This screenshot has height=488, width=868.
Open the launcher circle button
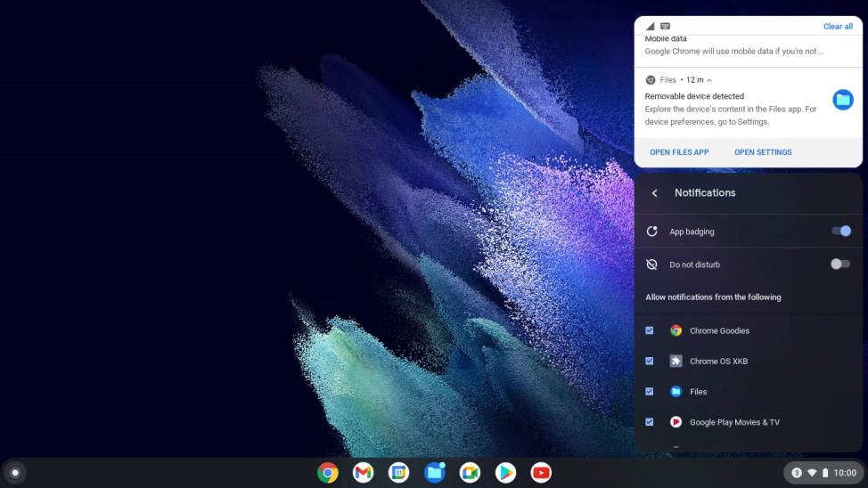[15, 473]
